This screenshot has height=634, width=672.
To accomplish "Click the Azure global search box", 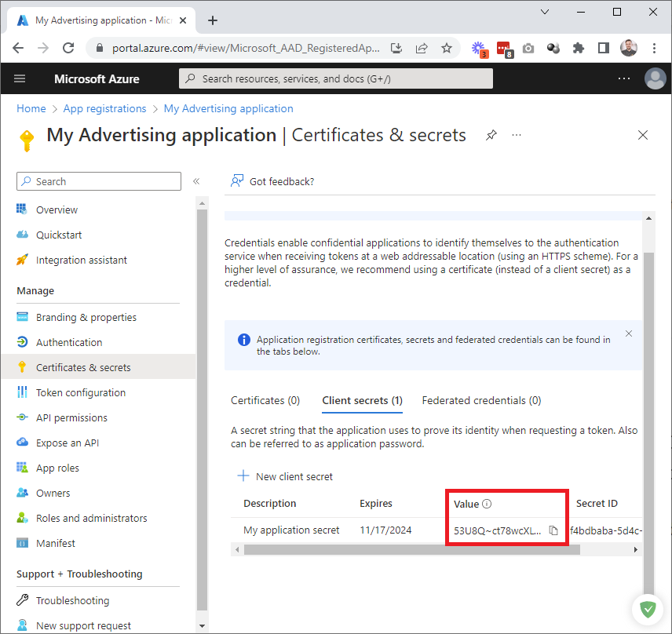I will click(x=336, y=78).
